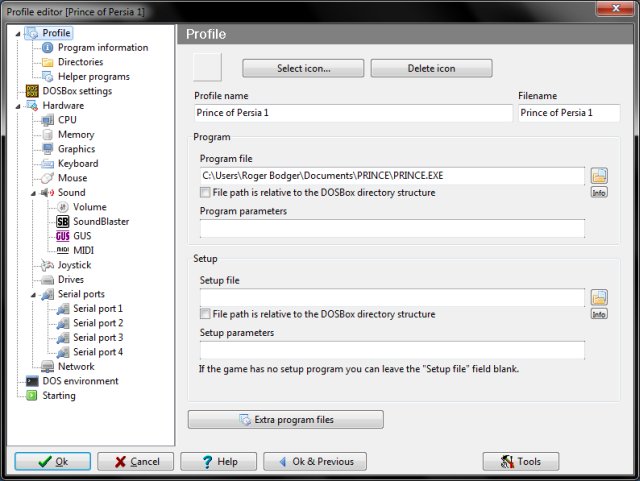This screenshot has height=481, width=640.
Task: Close the Profile editor window
Action: 616,8
